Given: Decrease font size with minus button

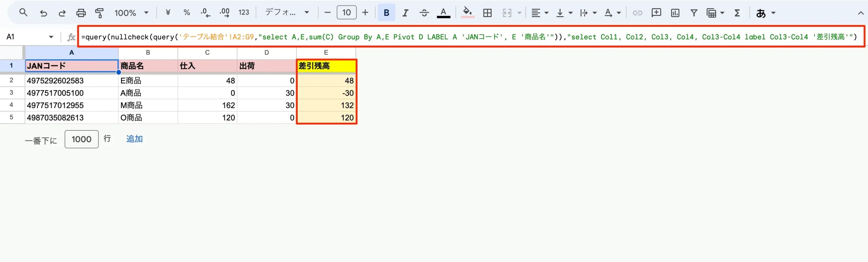Looking at the screenshot, I should (328, 13).
